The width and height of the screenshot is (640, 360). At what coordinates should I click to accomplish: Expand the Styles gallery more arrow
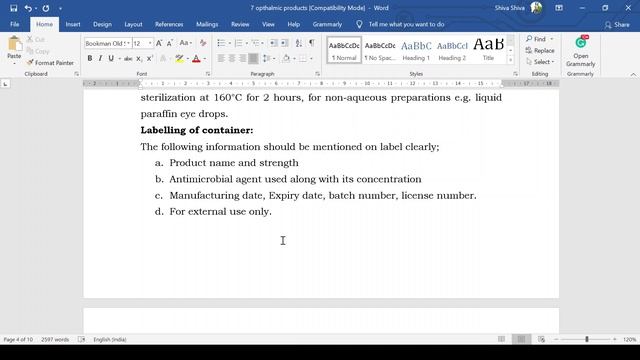click(511, 60)
